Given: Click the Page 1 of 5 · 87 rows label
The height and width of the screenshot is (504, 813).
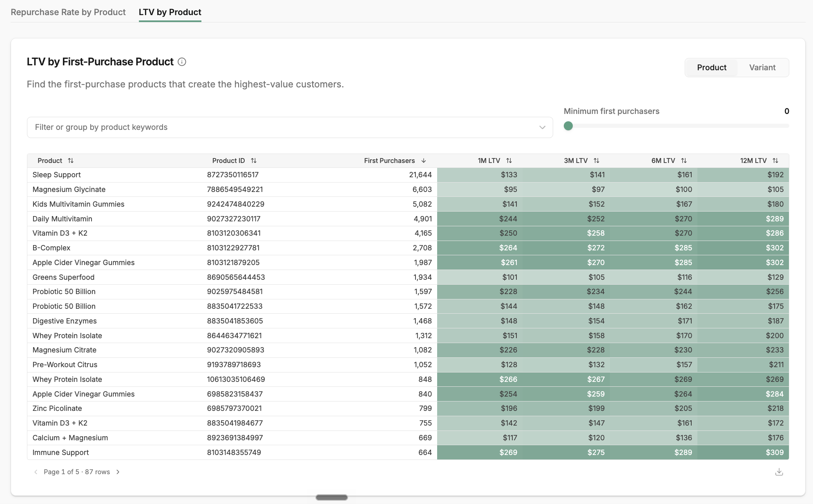Looking at the screenshot, I should click(x=77, y=472).
